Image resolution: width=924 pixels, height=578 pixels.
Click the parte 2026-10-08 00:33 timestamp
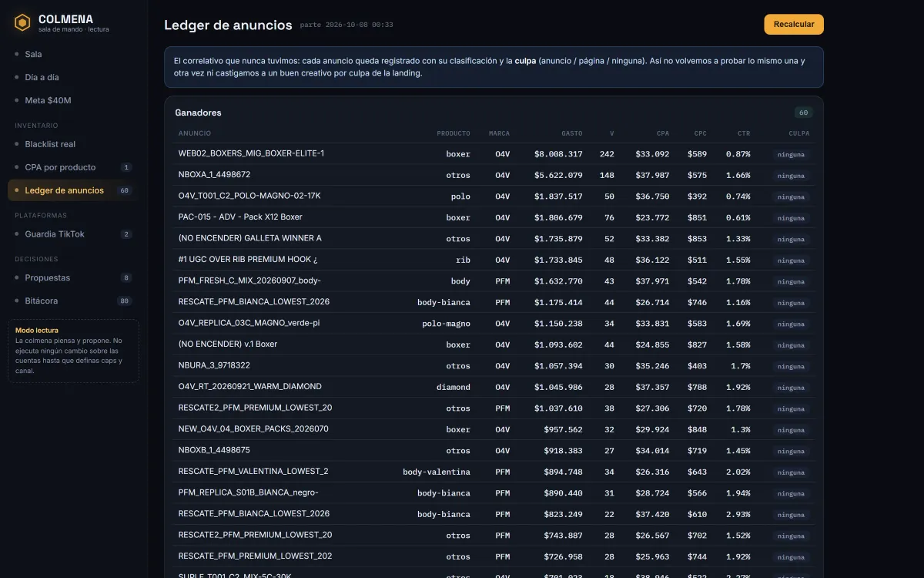(346, 25)
